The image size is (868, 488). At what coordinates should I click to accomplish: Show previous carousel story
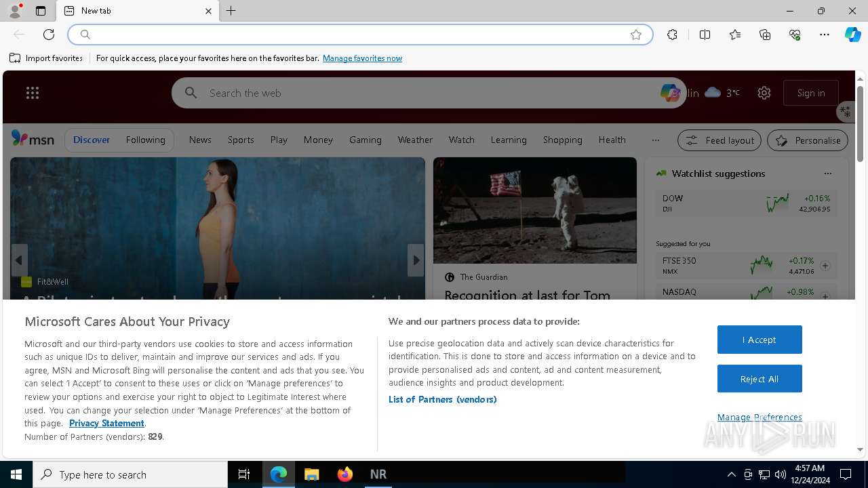click(19, 260)
